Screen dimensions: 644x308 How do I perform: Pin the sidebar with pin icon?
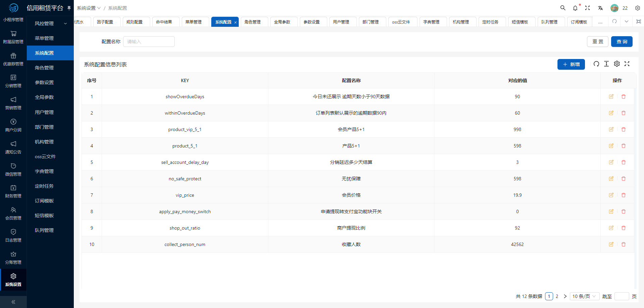click(x=69, y=8)
